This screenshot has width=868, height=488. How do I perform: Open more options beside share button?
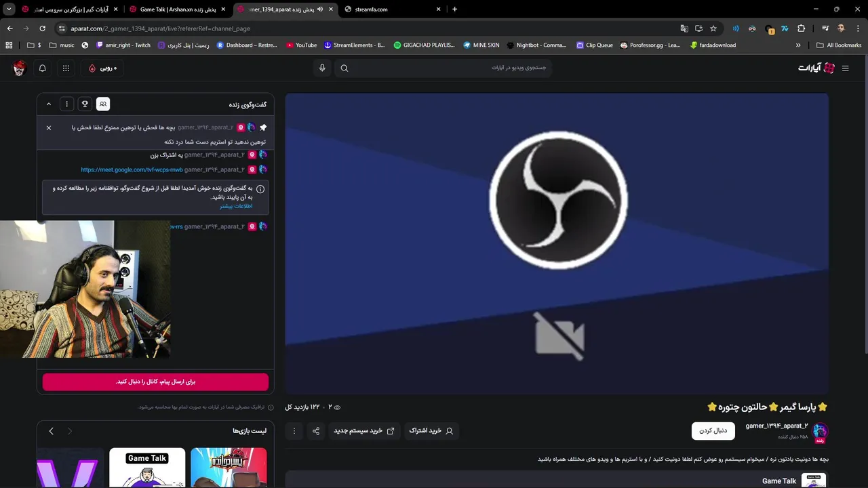click(x=294, y=430)
